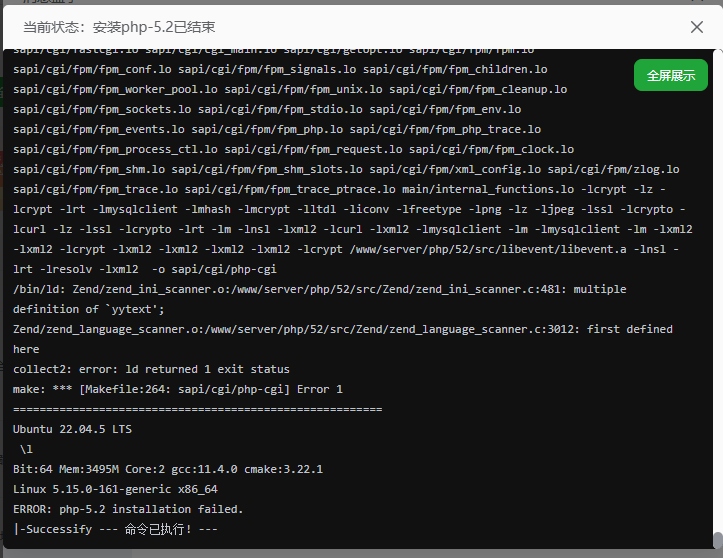This screenshot has height=558, width=723.
Task: Click the 'Bit:64 Mem:3495M Core:2' system info line
Action: (x=168, y=469)
